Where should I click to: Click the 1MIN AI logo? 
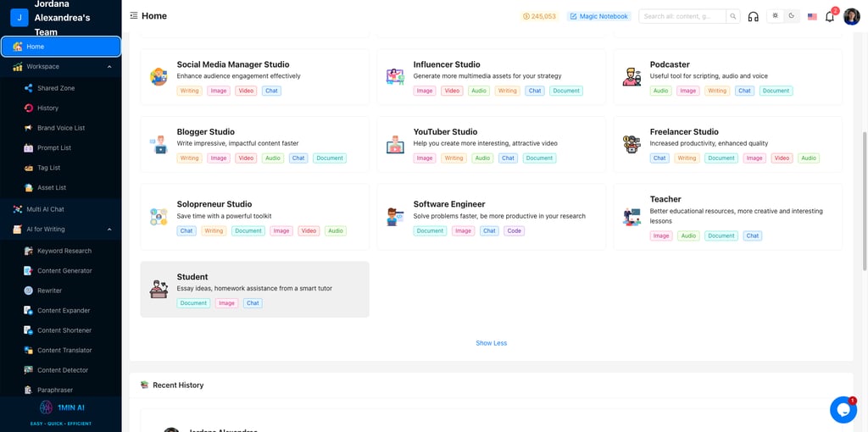coord(61,408)
